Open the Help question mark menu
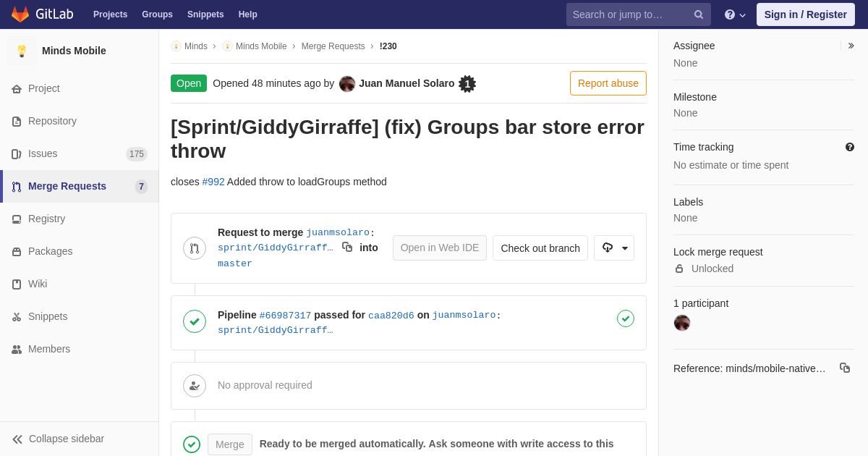The image size is (868, 456). coord(735,14)
